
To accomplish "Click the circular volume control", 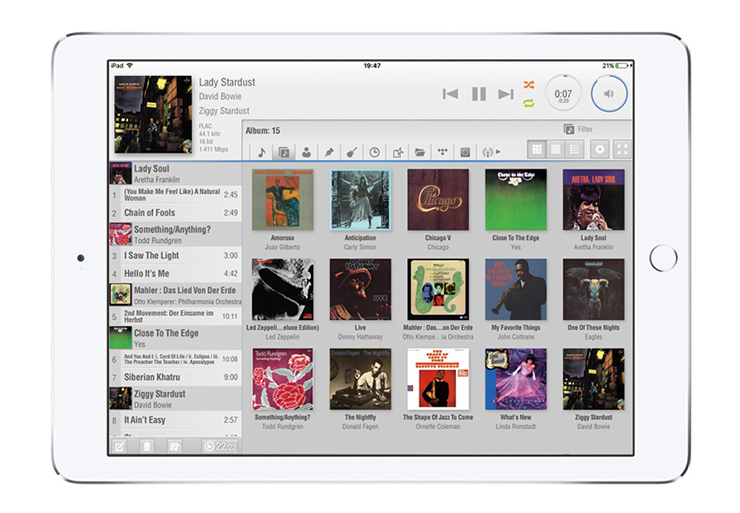I will coord(609,94).
